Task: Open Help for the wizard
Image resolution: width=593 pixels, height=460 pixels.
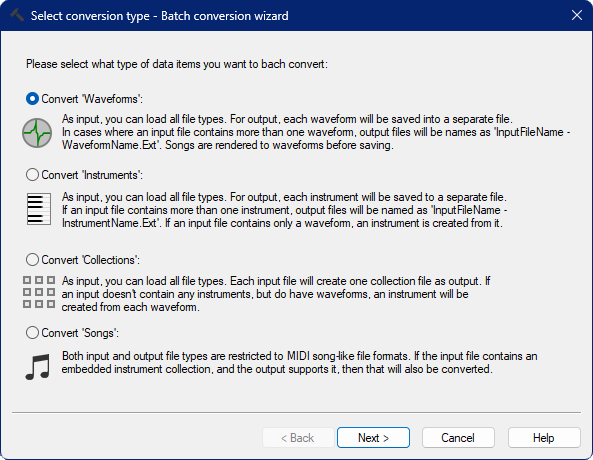Action: [544, 438]
